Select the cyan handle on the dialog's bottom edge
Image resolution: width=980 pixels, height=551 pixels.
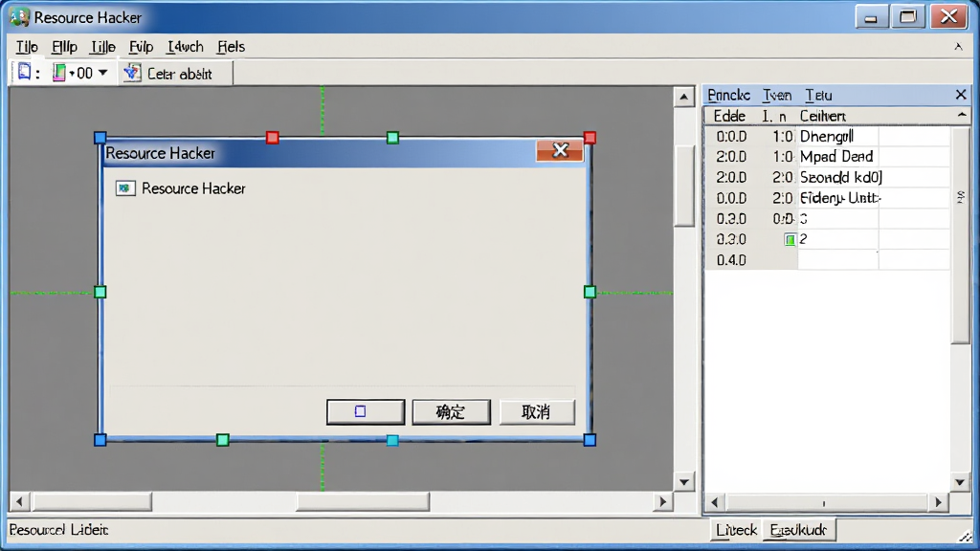point(392,440)
